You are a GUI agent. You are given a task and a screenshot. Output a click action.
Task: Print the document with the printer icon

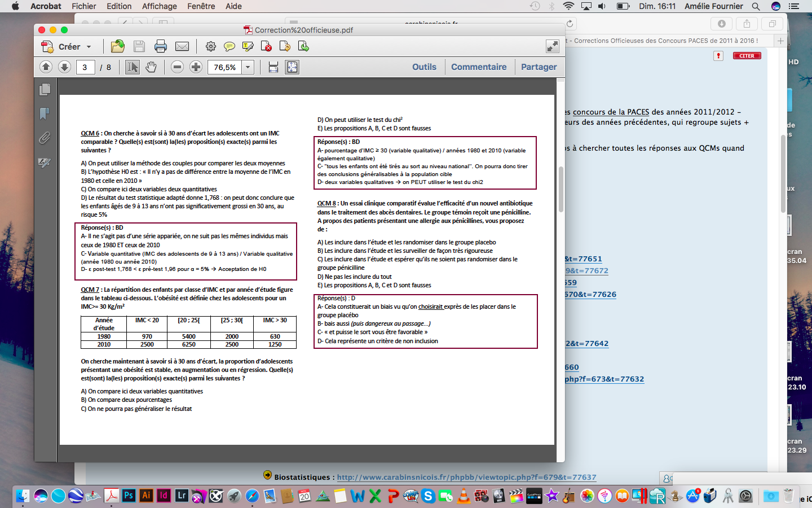point(161,46)
